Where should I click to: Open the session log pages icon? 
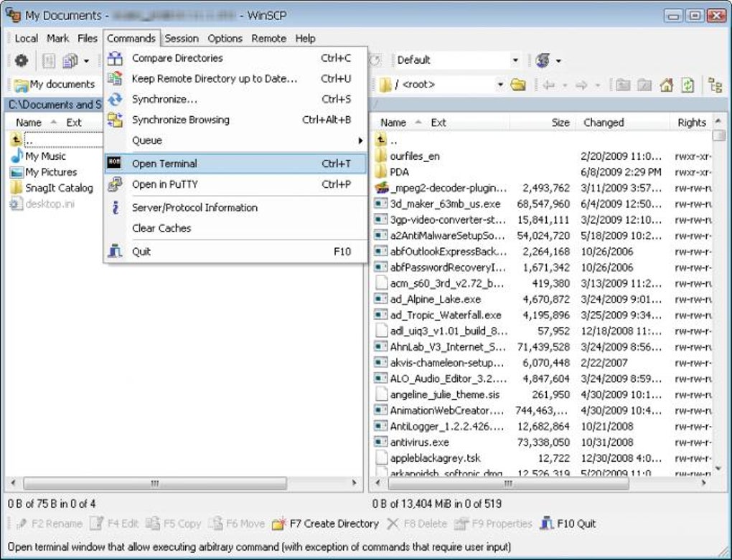pyautogui.click(x=70, y=60)
